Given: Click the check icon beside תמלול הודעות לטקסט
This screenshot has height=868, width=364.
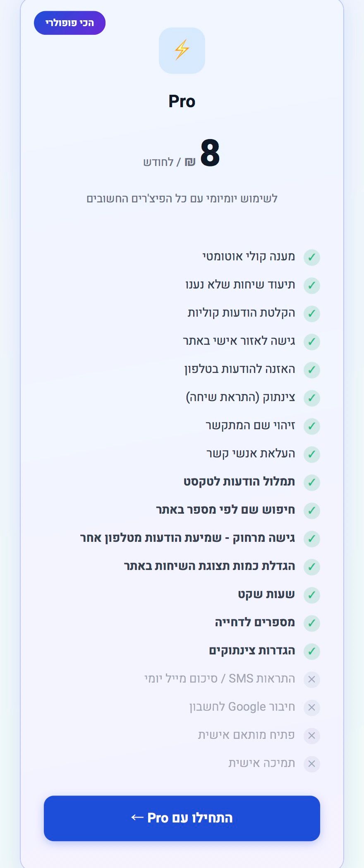Looking at the screenshot, I should (311, 482).
